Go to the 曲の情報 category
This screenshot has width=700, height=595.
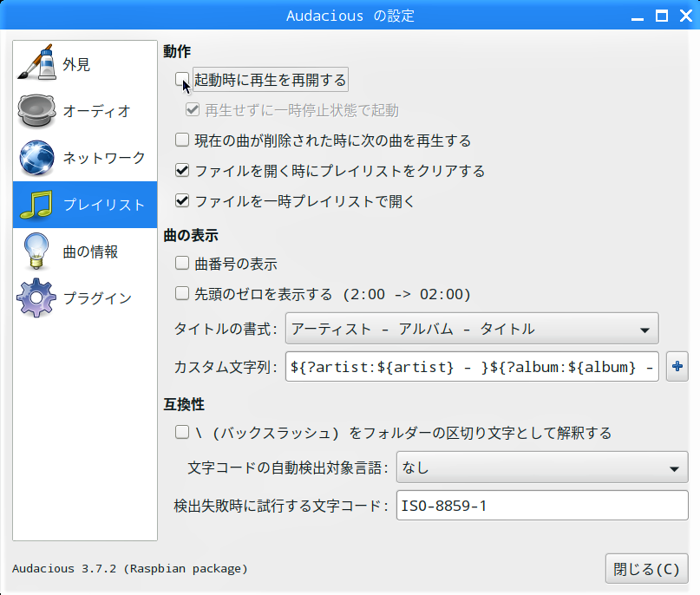(85, 252)
